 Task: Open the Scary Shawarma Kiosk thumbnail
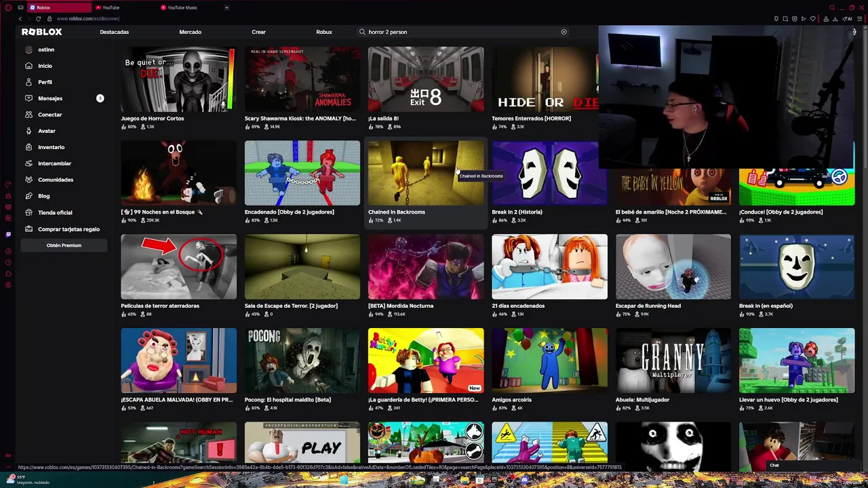click(302, 79)
